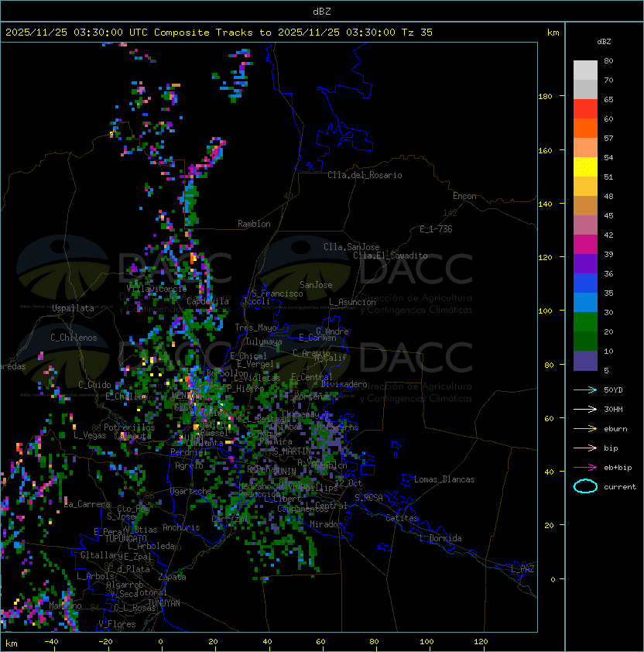Click the 180 km tick on vertical axis
The image size is (644, 652).
click(545, 97)
